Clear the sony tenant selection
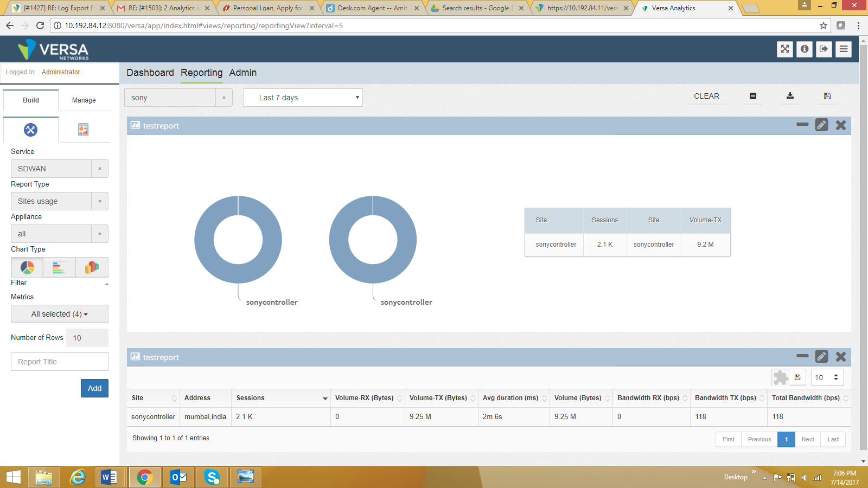 (224, 98)
